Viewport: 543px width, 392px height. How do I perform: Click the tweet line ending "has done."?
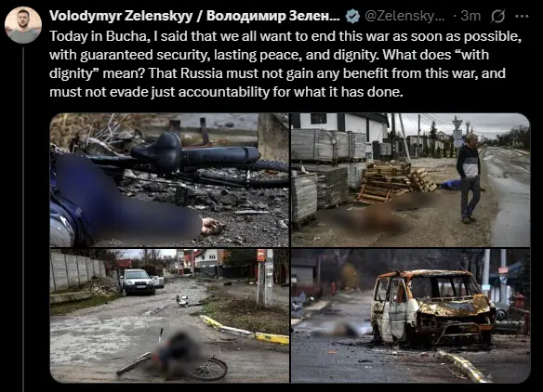pyautogui.click(x=226, y=92)
